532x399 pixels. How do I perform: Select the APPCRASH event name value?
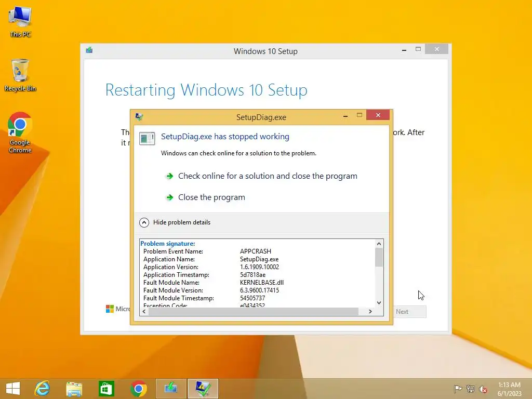(256, 251)
